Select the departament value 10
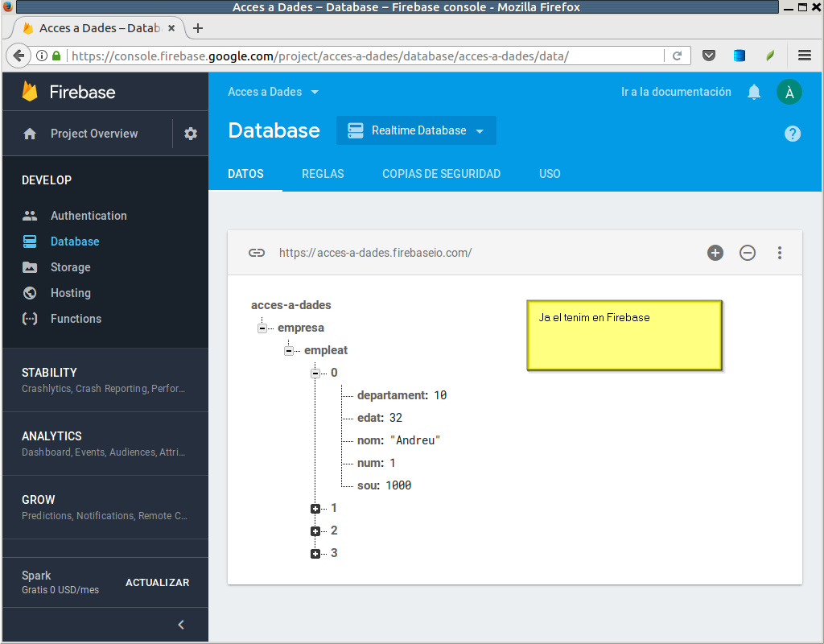The width and height of the screenshot is (824, 644). point(440,395)
